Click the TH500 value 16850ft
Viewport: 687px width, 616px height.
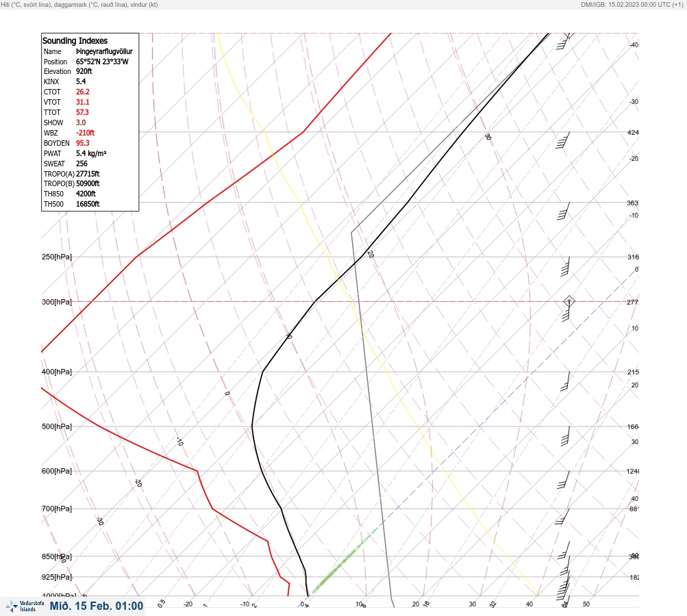(x=88, y=204)
